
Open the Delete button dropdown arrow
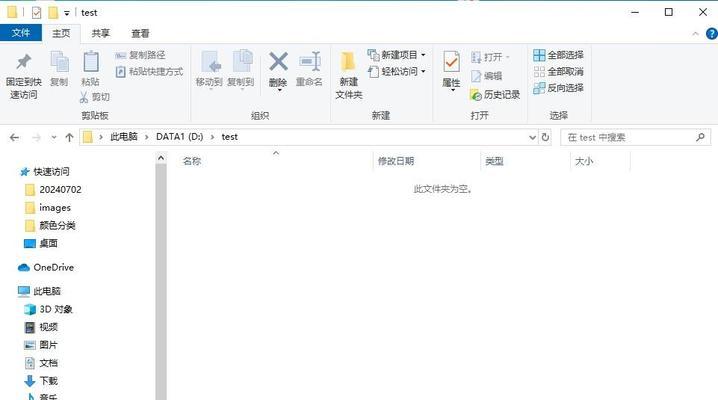279,90
